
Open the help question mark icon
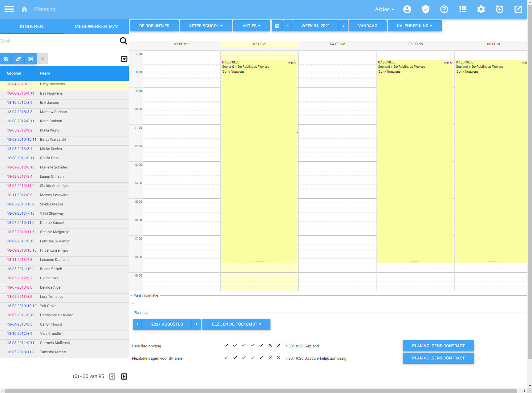444,9
